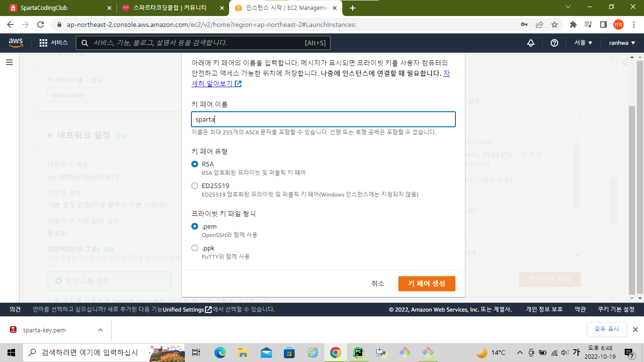Launch Microsoft Edge from the taskbar
The height and width of the screenshot is (362, 644).
(x=220, y=352)
